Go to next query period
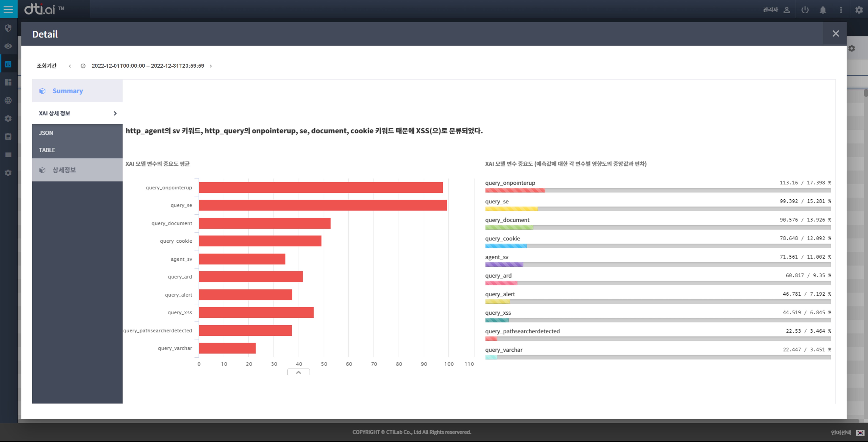The width and height of the screenshot is (868, 442). click(211, 66)
